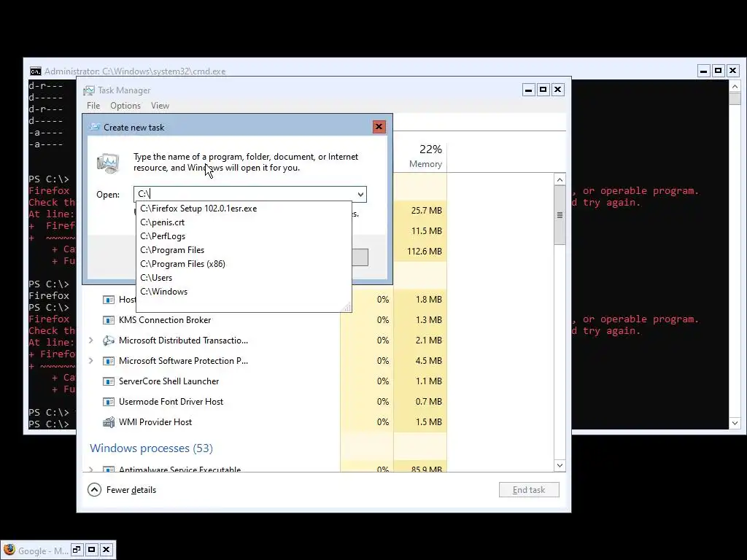Click the 112.6 MB memory value
Screen dimensions: 747x560
[425, 252]
